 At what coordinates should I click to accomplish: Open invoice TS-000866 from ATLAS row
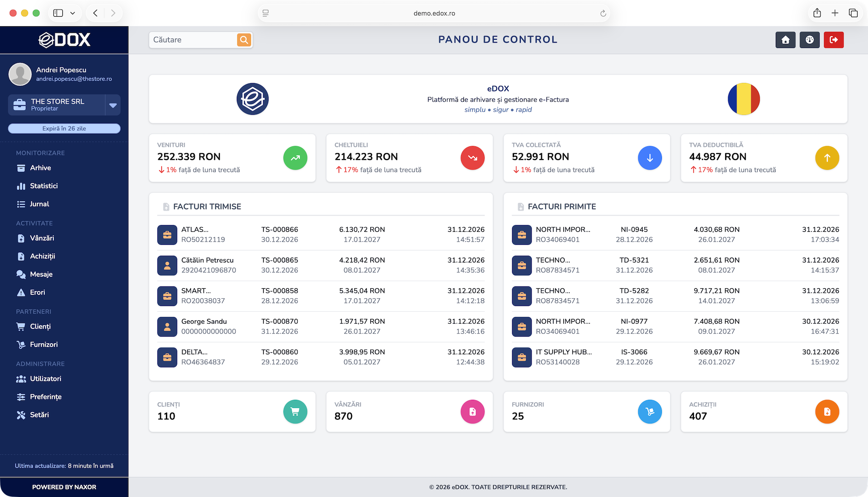click(279, 230)
